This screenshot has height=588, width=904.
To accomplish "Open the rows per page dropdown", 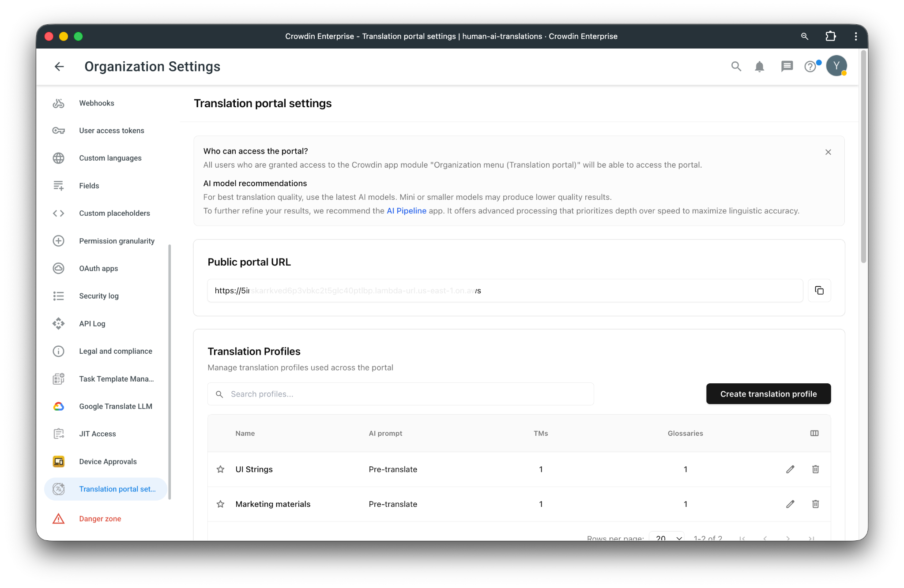I will (667, 537).
